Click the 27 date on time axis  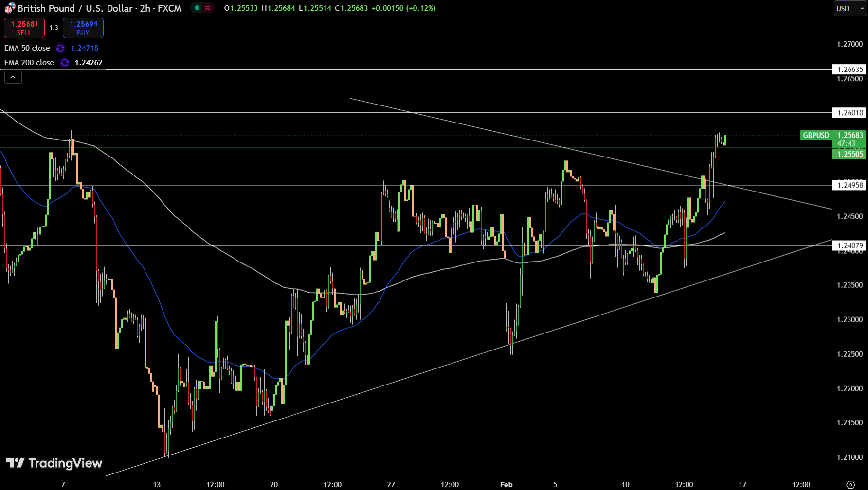pos(391,484)
